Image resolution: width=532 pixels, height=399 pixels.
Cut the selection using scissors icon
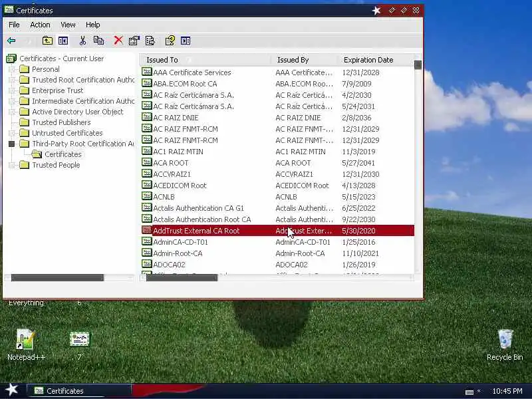point(82,41)
